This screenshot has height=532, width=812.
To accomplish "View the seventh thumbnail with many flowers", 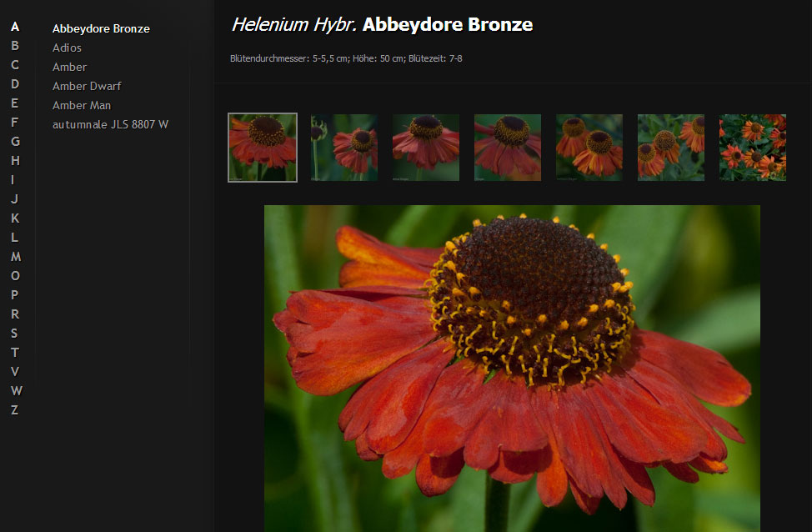I will (x=753, y=148).
